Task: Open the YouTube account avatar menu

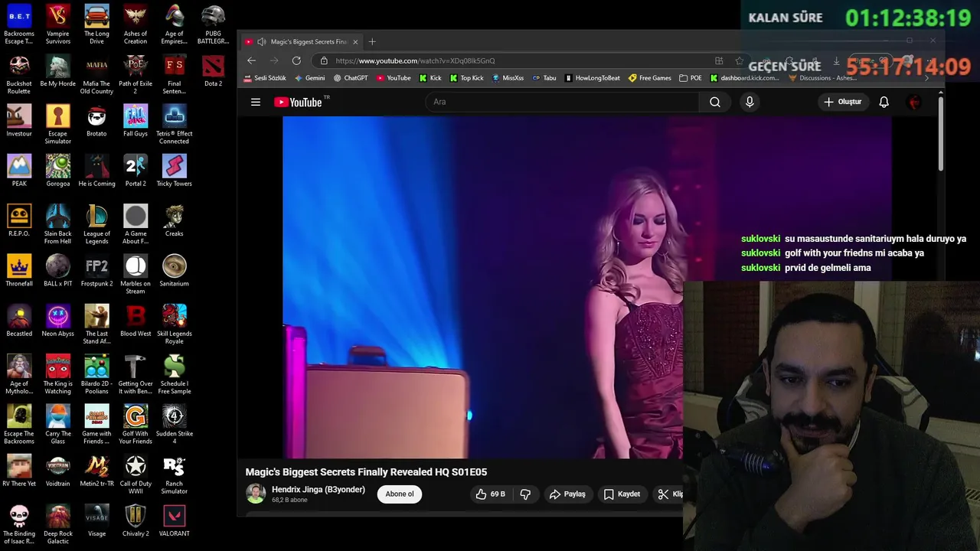Action: tap(914, 102)
